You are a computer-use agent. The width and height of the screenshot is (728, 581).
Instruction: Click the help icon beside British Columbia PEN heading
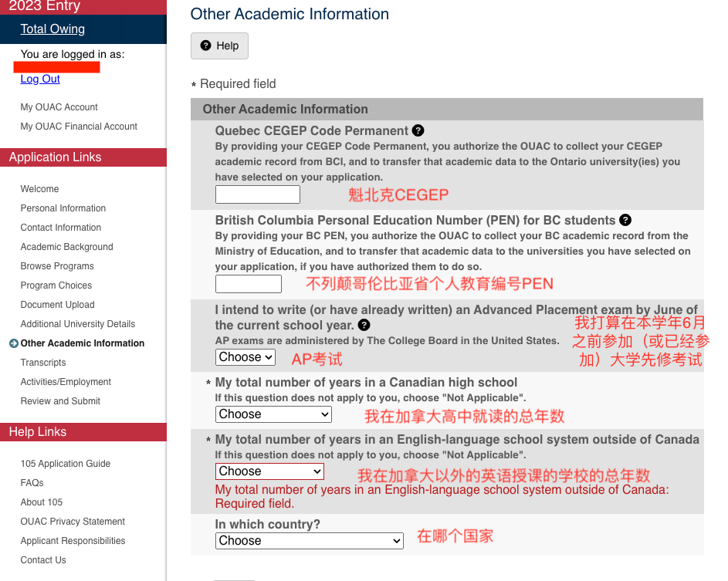click(x=625, y=220)
